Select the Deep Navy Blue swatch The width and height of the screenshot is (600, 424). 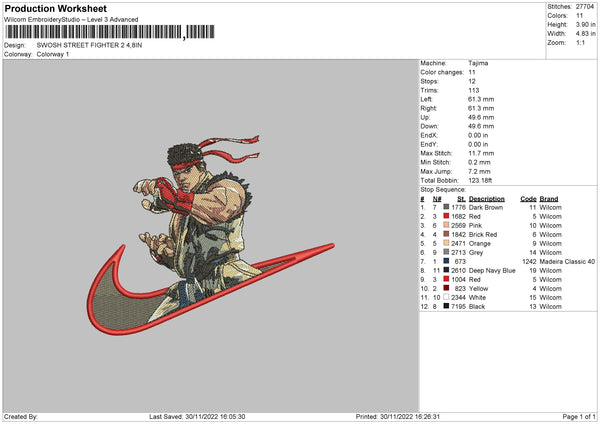click(446, 270)
